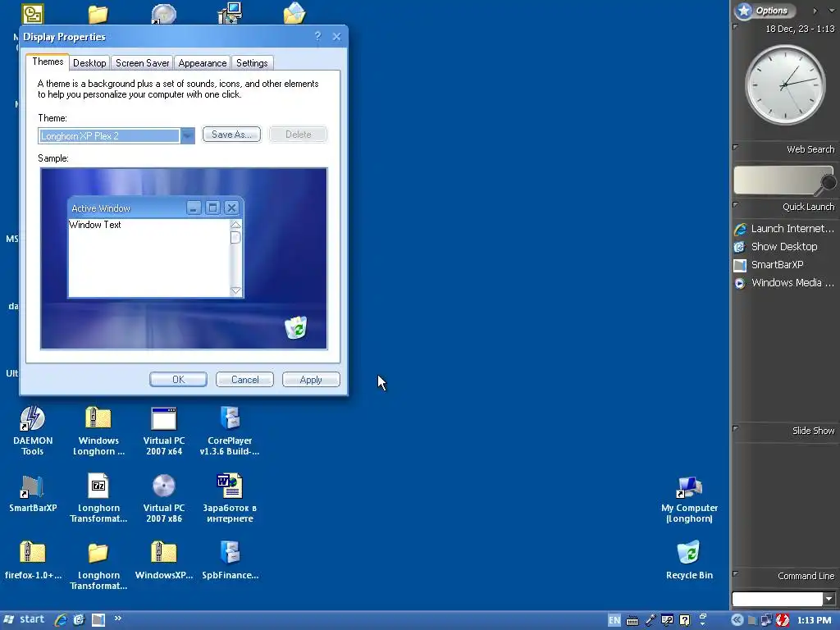
Task: Collapse the Quick Launch sidebar panel
Action: point(736,204)
